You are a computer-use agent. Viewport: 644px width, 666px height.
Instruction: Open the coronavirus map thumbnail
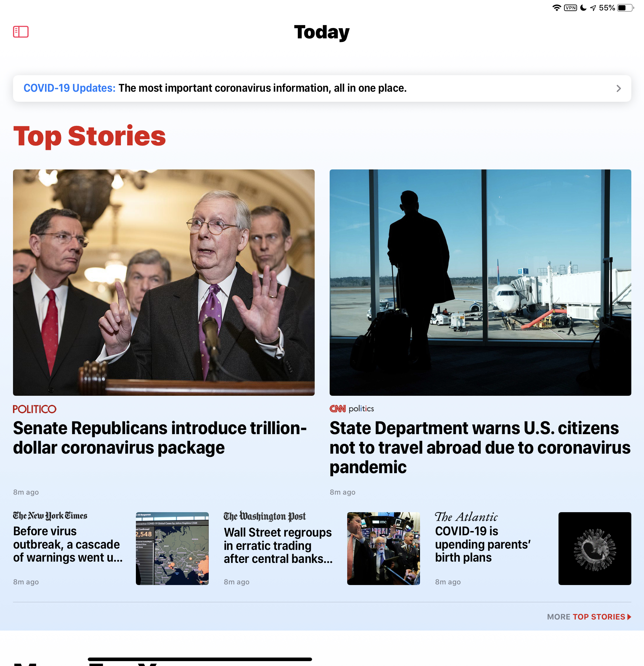coord(172,548)
